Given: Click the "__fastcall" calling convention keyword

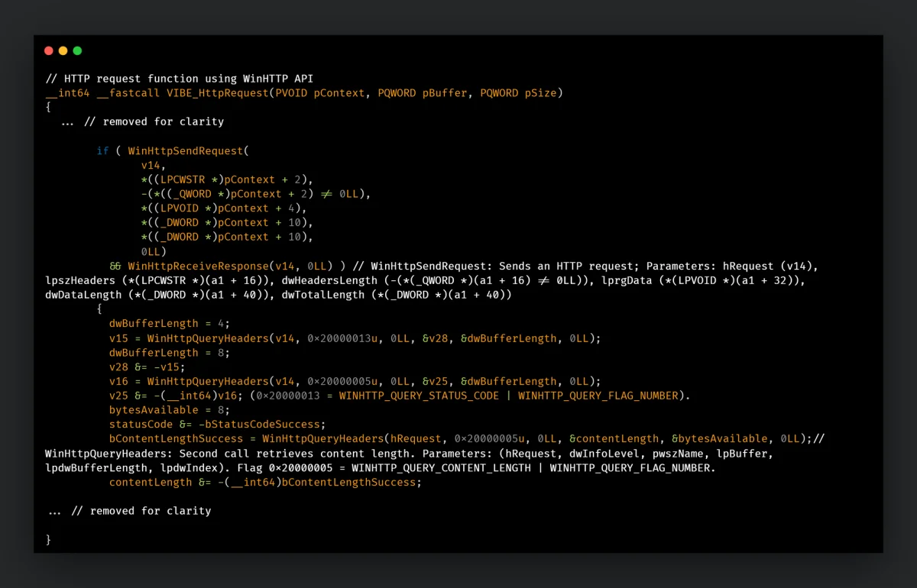Looking at the screenshot, I should coord(128,93).
